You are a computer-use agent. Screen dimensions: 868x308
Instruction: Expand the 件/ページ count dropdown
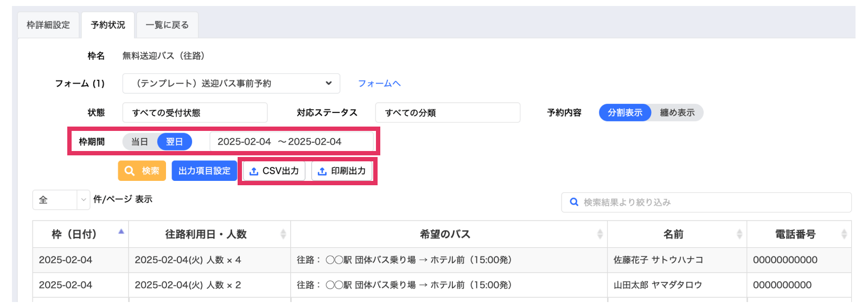[83, 200]
